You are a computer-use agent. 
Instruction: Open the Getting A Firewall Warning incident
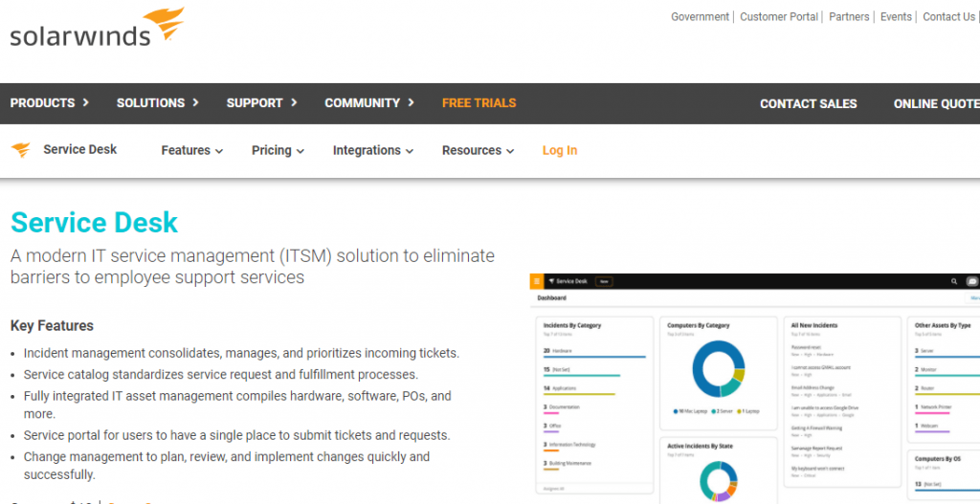(817, 431)
